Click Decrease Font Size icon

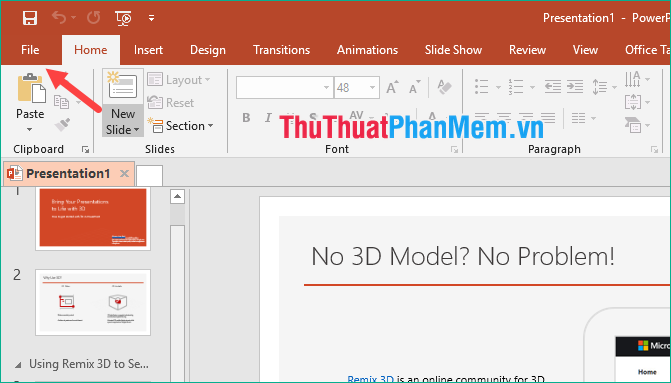pyautogui.click(x=414, y=87)
